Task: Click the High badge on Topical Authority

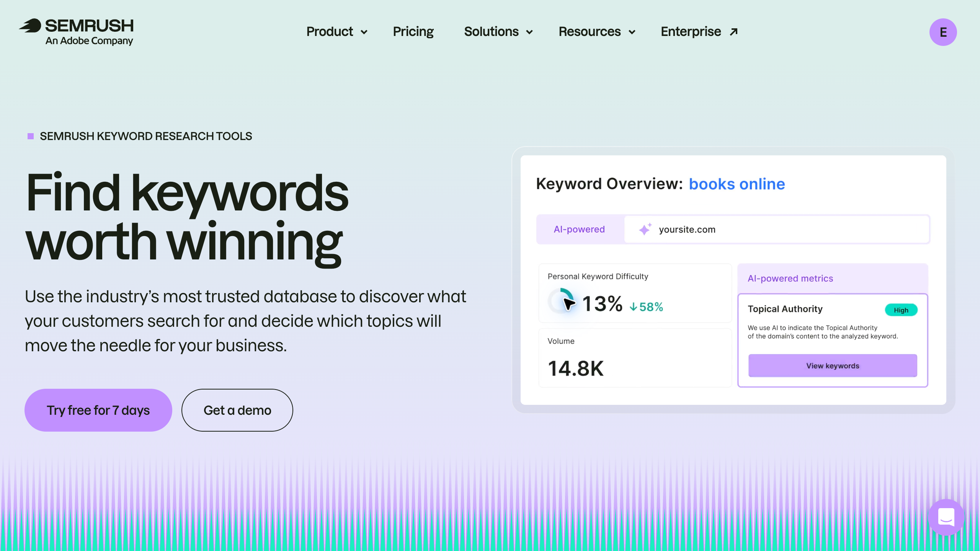Action: pos(901,310)
